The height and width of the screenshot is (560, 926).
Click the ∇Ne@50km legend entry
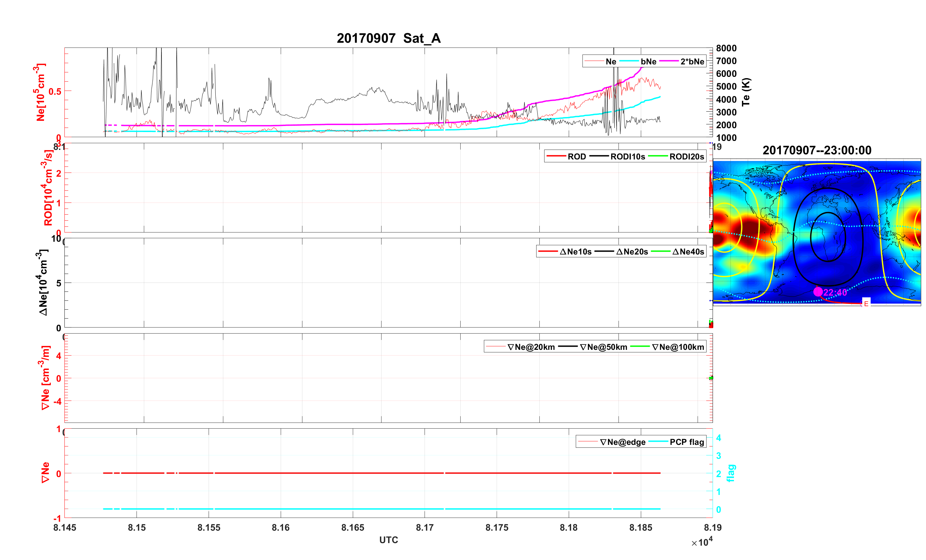pyautogui.click(x=603, y=347)
